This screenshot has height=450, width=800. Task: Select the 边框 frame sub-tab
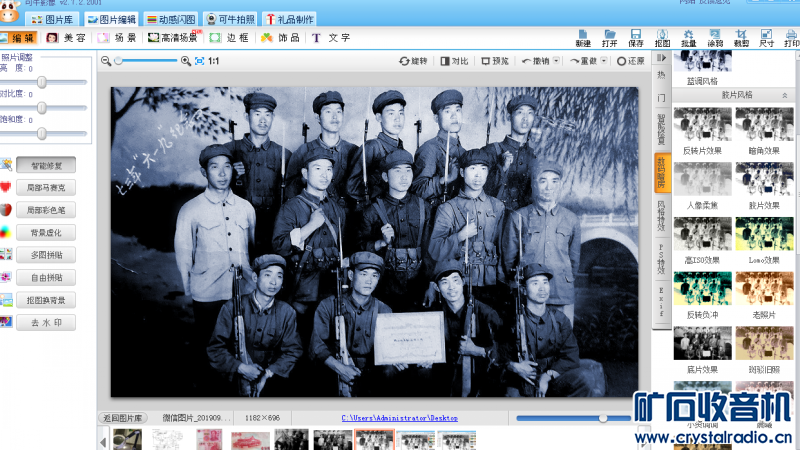click(229, 38)
